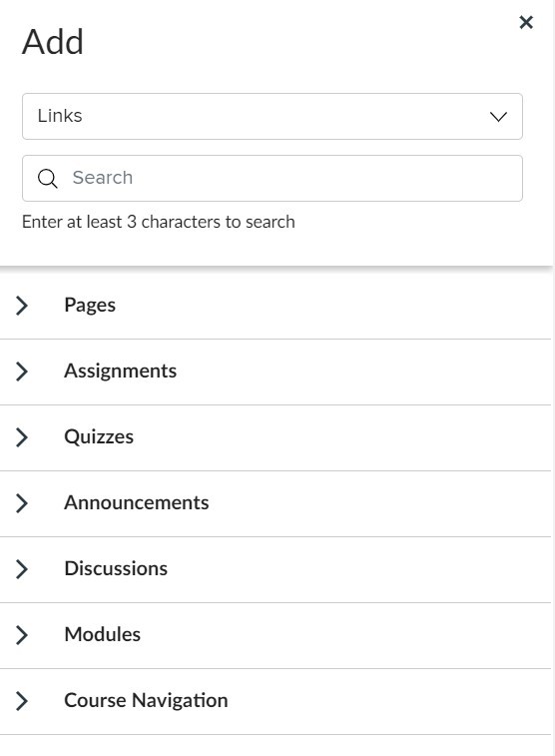This screenshot has height=756, width=555.
Task: Expand the Discussions chevron
Action: point(22,569)
